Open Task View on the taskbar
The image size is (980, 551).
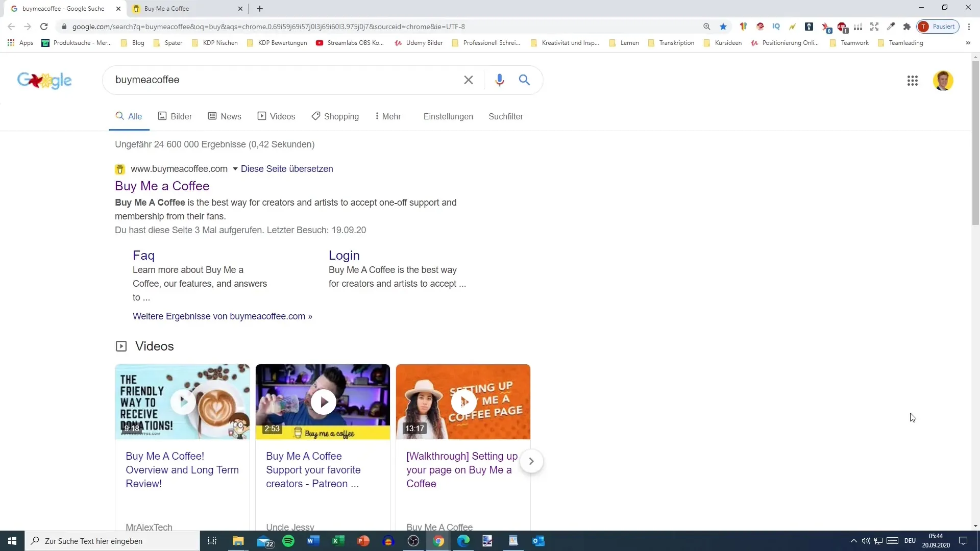coord(212,541)
